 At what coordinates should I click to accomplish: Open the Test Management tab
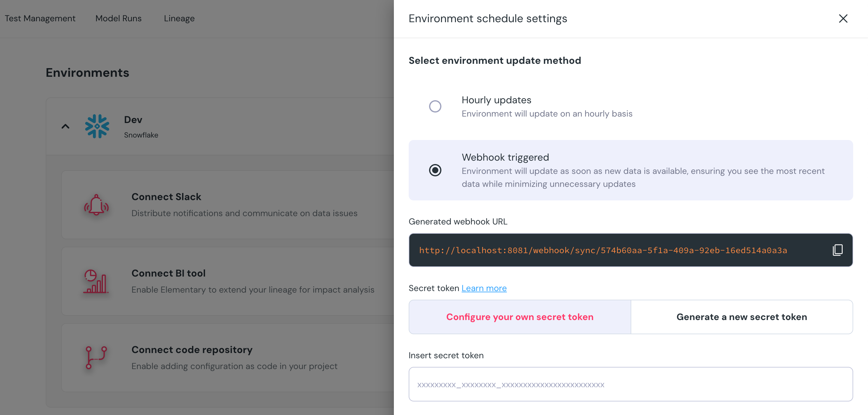pos(40,18)
